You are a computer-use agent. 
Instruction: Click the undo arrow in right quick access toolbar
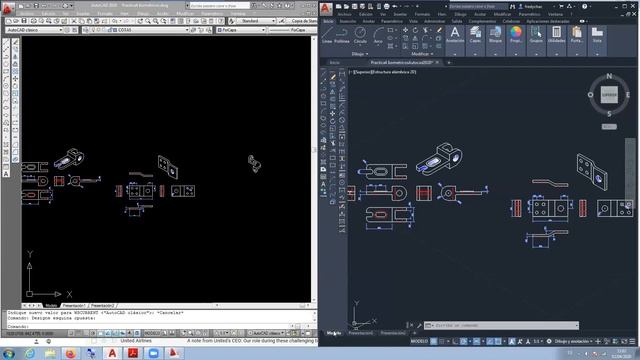[x=395, y=6]
